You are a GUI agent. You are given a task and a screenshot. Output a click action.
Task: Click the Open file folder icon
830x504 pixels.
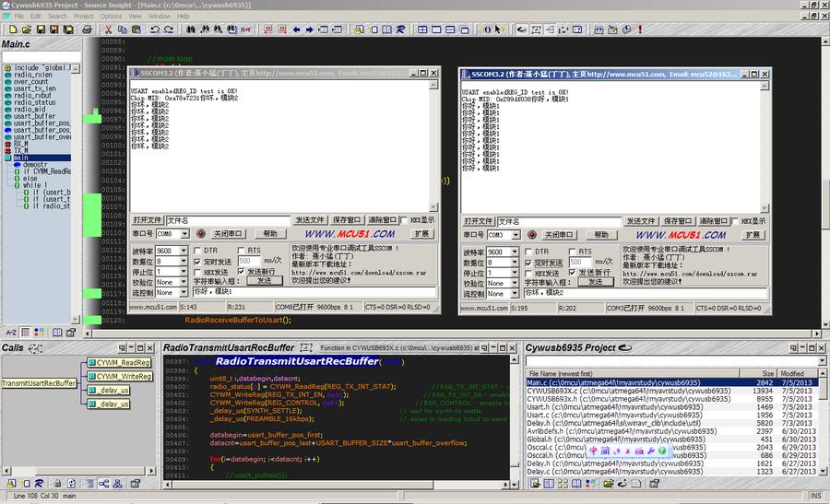27,29
